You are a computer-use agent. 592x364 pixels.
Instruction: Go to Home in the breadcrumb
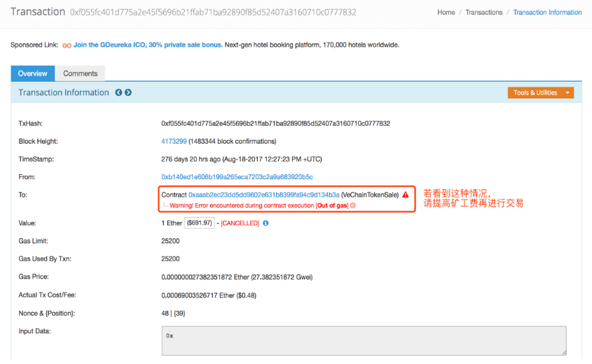click(446, 13)
